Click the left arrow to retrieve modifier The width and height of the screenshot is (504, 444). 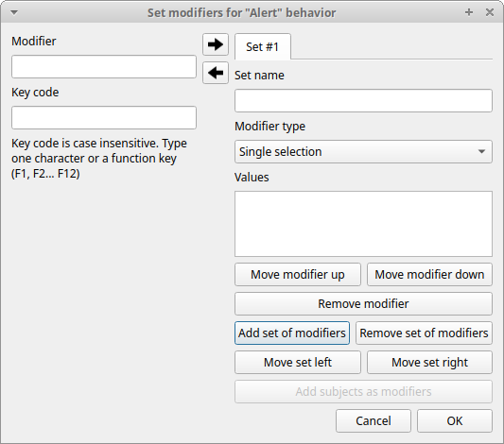(216, 73)
